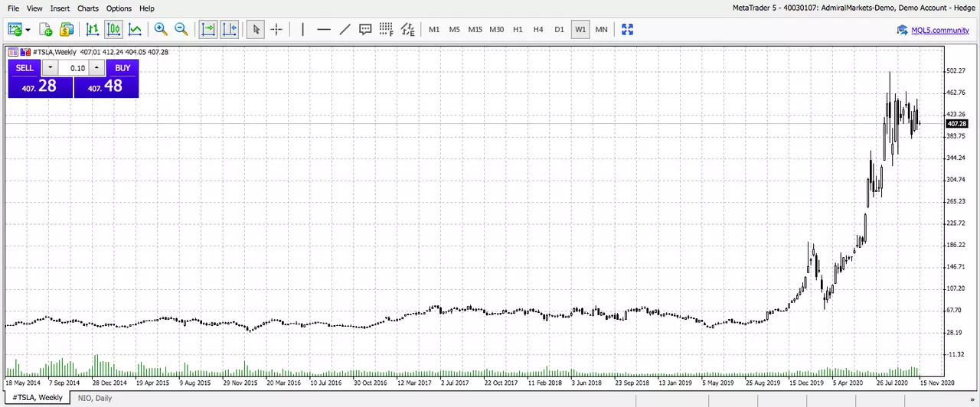
Task: Open the Options menu
Action: coord(119,8)
